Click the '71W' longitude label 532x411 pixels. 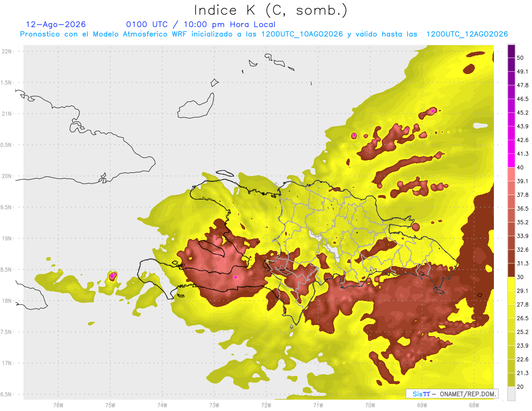(x=318, y=405)
